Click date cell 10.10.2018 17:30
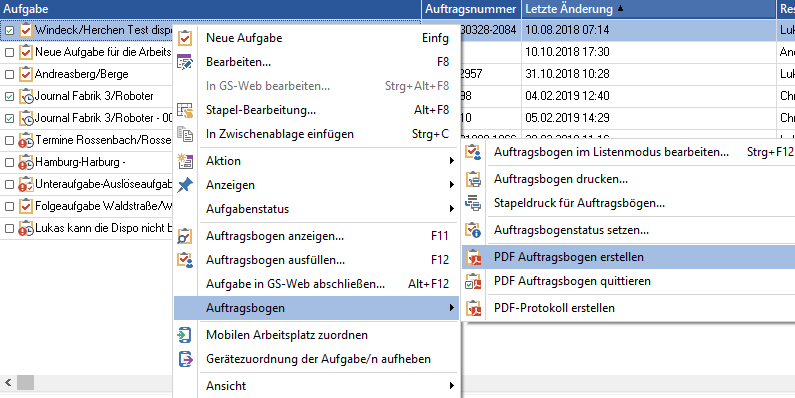795x398 pixels. pos(648,52)
